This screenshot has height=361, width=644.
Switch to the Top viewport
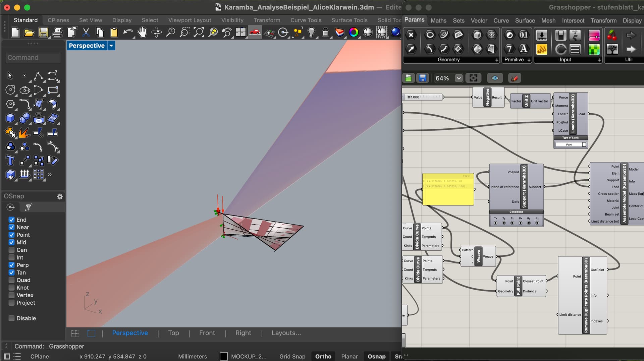(173, 333)
